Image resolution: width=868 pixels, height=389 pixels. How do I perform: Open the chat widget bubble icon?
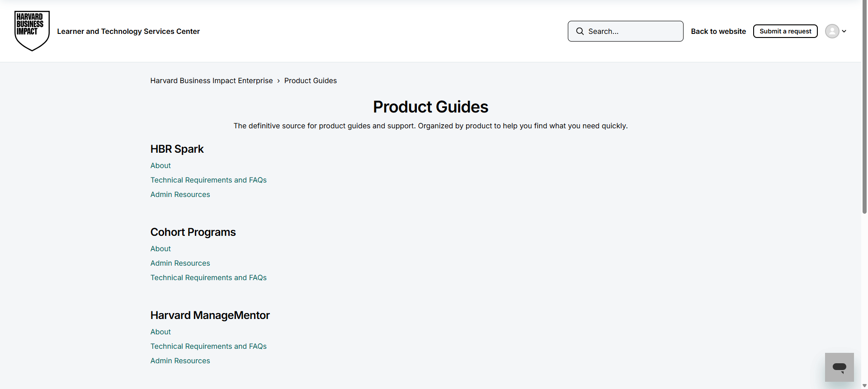coord(839,367)
